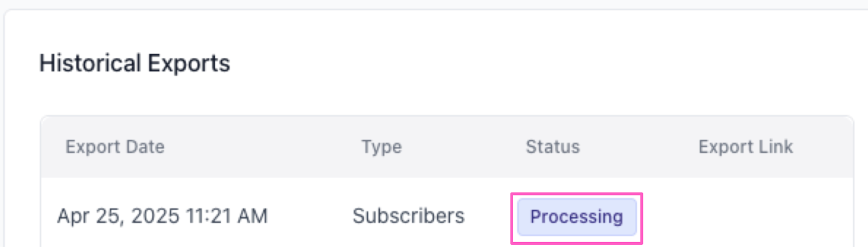Click Apr 25 in the export row
Viewport: 868px width, 247px height.
coord(90,216)
